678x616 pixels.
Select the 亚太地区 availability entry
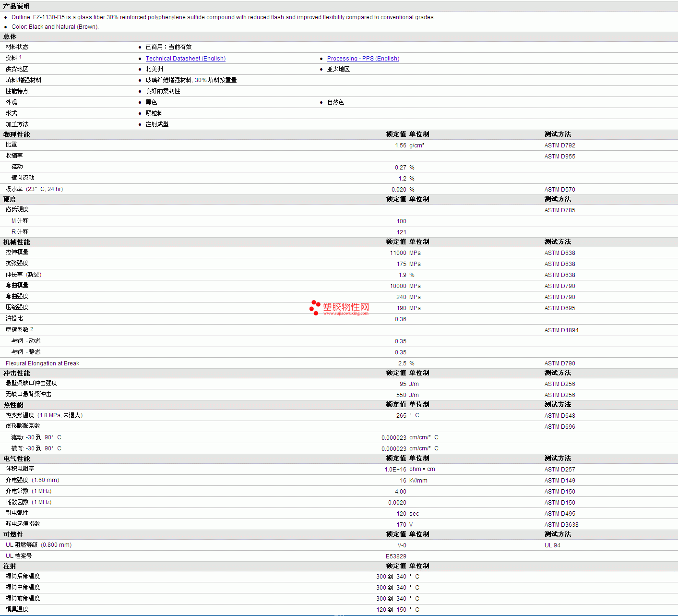(x=338, y=69)
